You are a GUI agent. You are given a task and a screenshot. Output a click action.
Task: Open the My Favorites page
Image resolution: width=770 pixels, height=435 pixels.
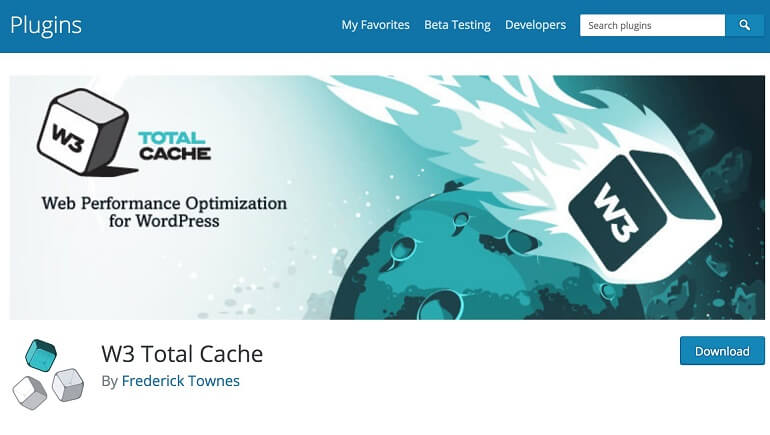376,25
